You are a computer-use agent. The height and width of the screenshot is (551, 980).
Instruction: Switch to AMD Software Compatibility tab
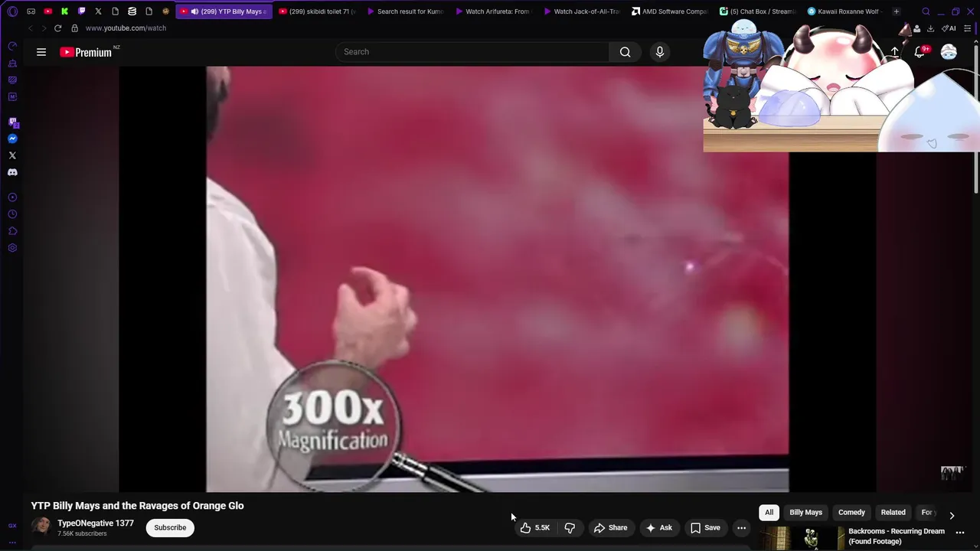pos(670,11)
